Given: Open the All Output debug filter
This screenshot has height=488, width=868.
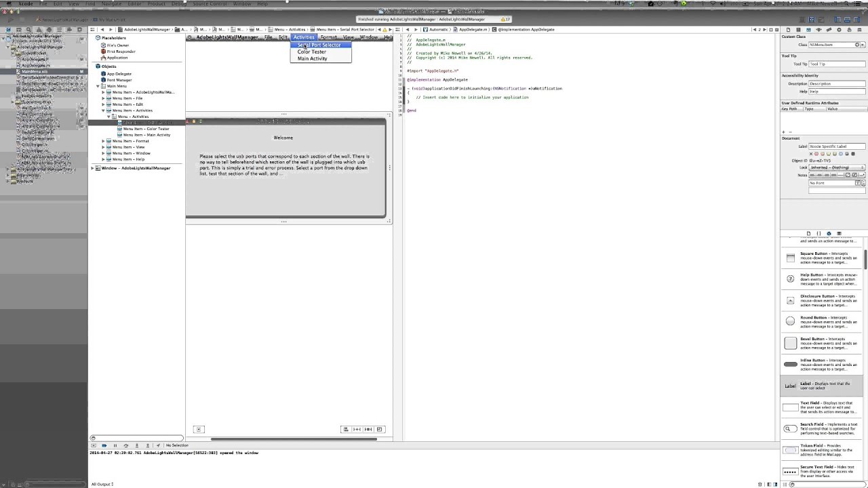Looking at the screenshot, I should 102,484.
